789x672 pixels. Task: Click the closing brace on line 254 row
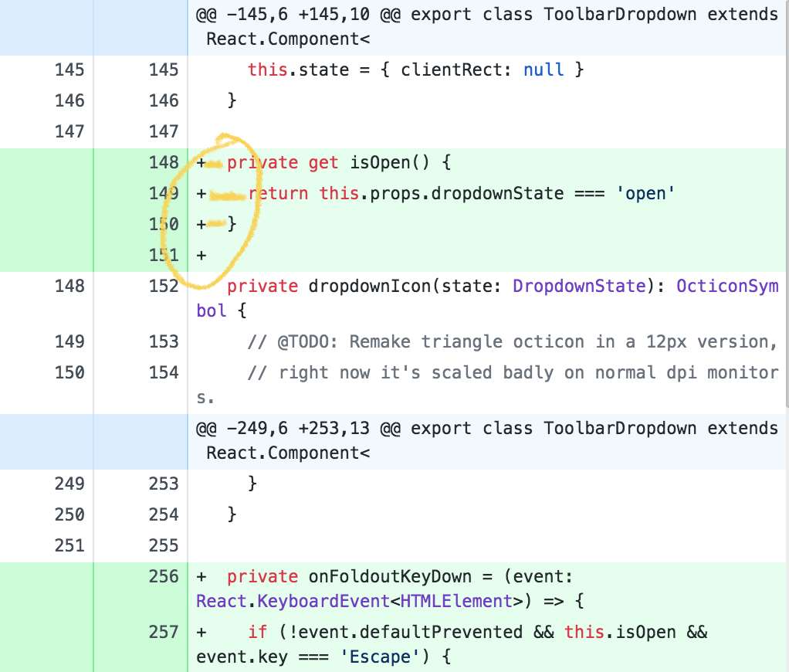click(232, 514)
